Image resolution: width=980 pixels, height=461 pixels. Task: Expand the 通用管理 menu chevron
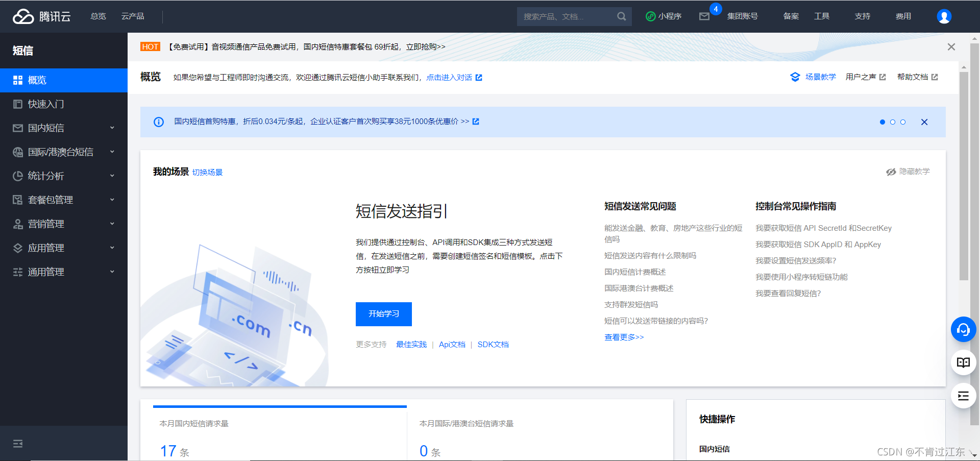point(112,272)
